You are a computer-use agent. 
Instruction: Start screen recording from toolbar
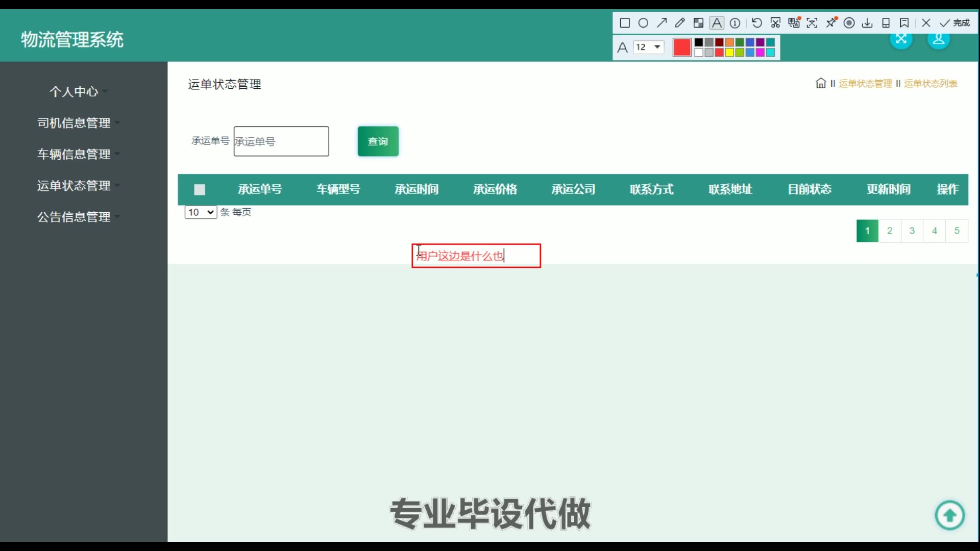click(849, 23)
